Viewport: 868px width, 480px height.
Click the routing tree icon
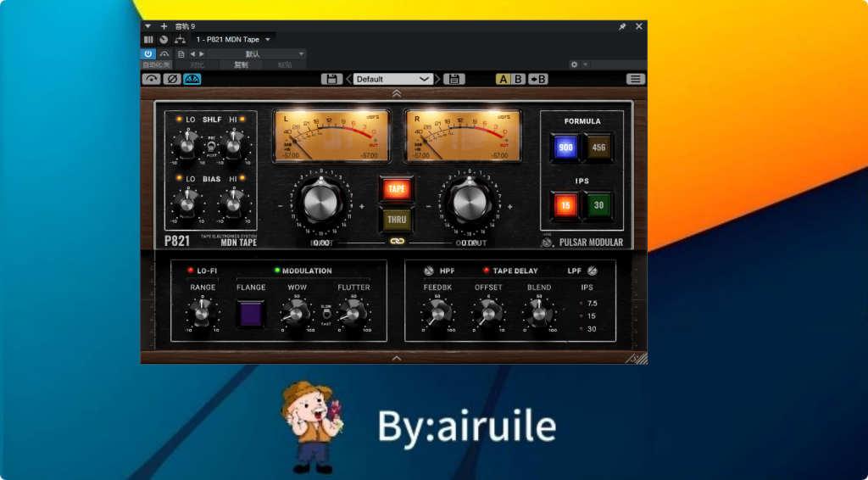point(180,40)
